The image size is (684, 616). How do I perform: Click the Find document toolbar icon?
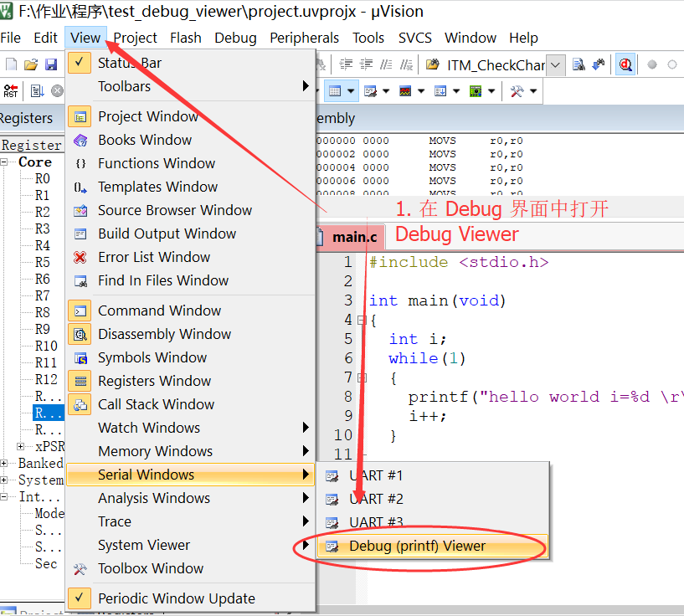579,65
